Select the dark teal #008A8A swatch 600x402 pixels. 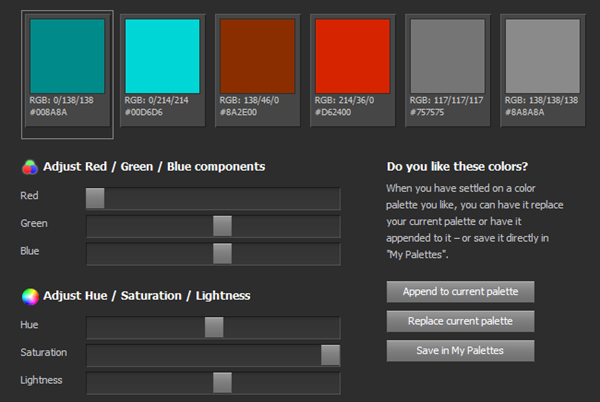(67, 56)
